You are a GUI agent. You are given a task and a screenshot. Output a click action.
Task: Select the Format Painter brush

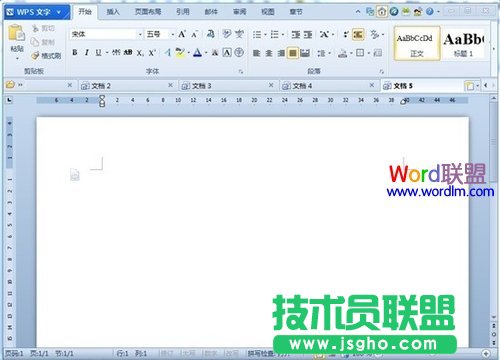pyautogui.click(x=46, y=56)
